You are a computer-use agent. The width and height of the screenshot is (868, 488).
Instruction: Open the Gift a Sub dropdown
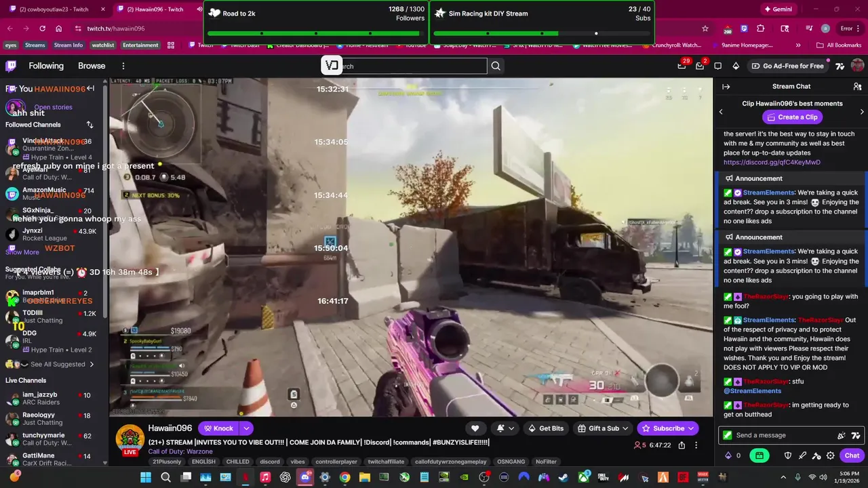click(602, 428)
